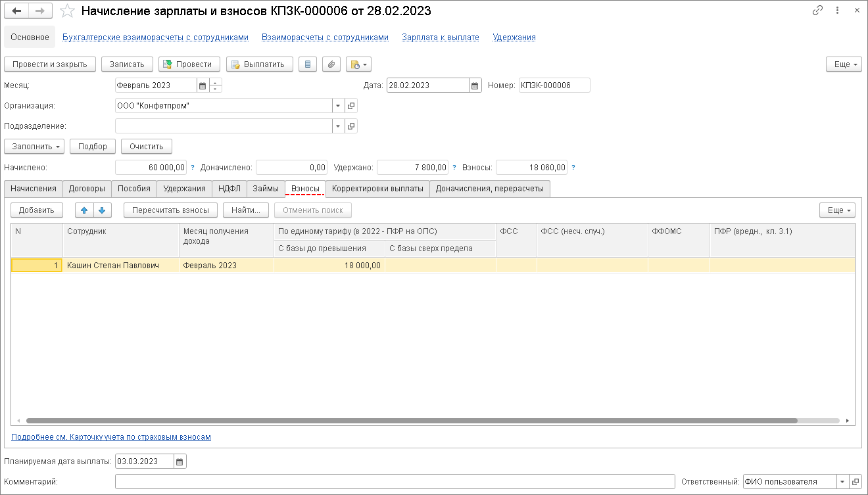This screenshot has width=868, height=495.
Task: Show the help hint for Начислено
Action: [x=193, y=168]
